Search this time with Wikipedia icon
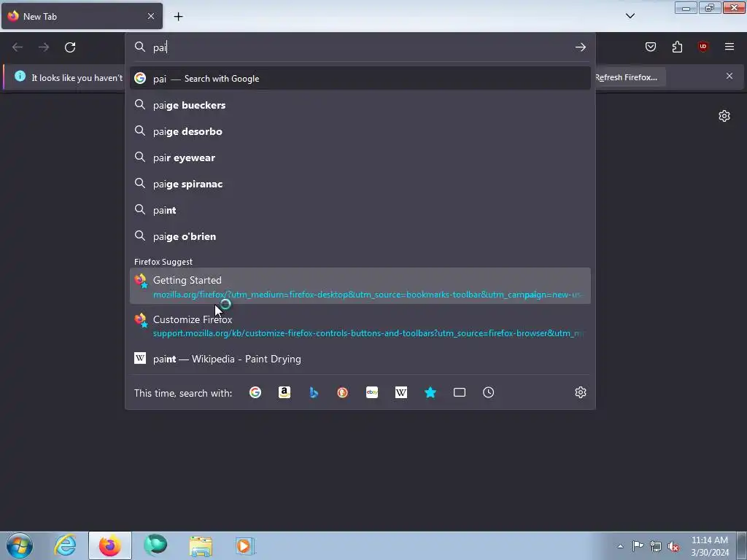Screen dimensions: 747x560 (x=401, y=392)
